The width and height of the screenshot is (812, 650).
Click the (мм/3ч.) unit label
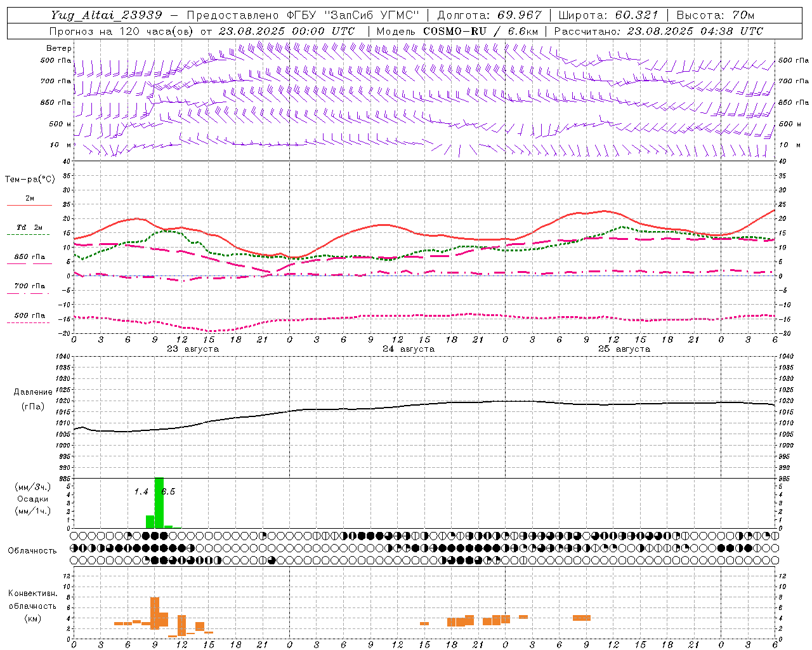point(32,487)
